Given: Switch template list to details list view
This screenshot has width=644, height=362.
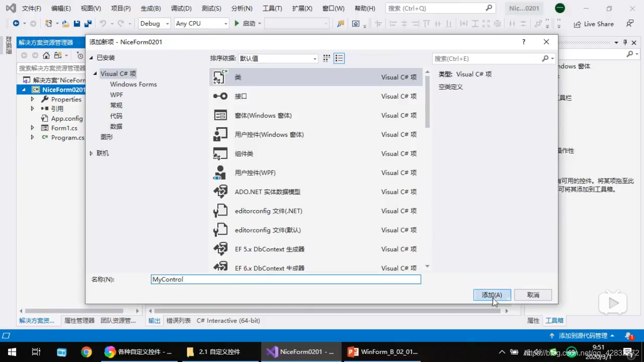Looking at the screenshot, I should 339,58.
